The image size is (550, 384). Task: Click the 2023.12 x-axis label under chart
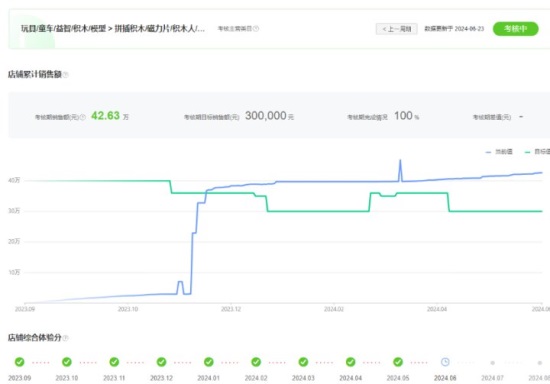(231, 309)
